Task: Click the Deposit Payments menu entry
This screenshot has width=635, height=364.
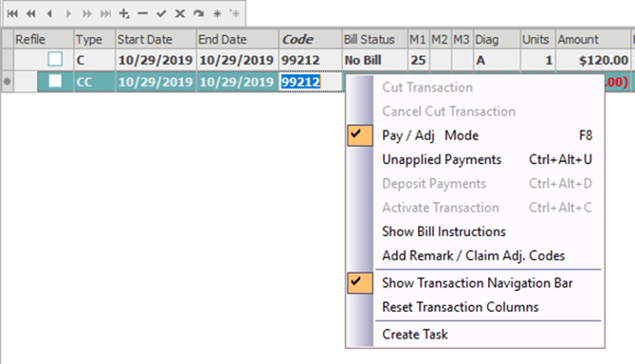Action: (475, 183)
